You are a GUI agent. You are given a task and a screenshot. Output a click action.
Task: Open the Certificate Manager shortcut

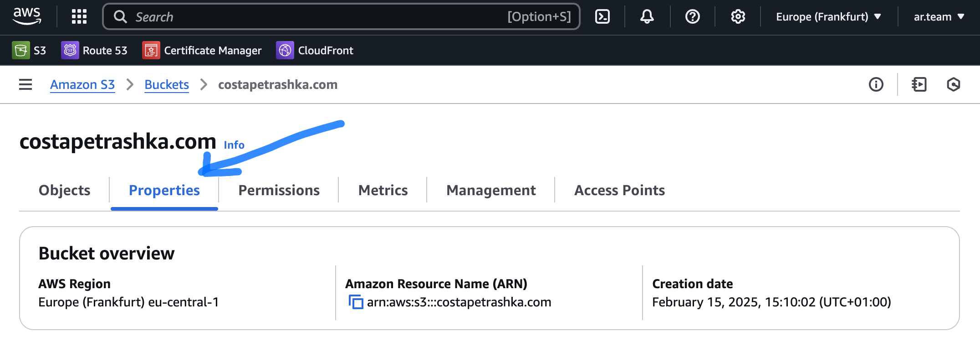pos(202,51)
